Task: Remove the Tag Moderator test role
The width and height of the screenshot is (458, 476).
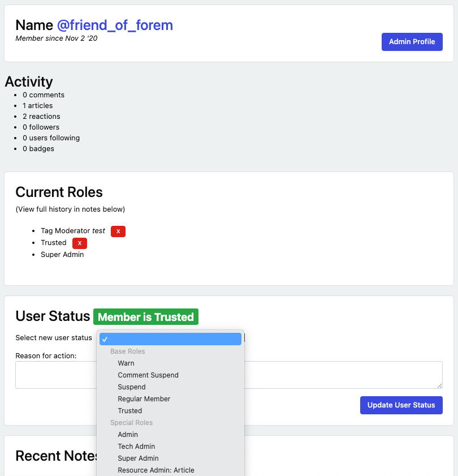Action: point(118,231)
